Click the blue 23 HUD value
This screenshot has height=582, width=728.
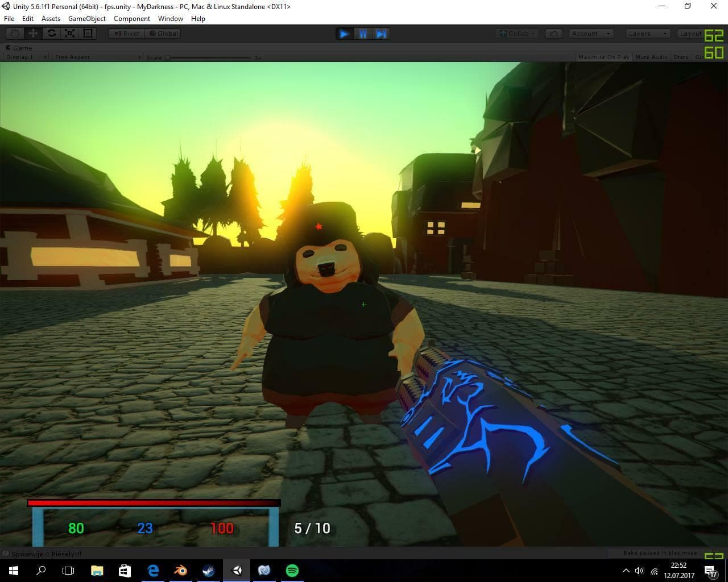click(145, 528)
